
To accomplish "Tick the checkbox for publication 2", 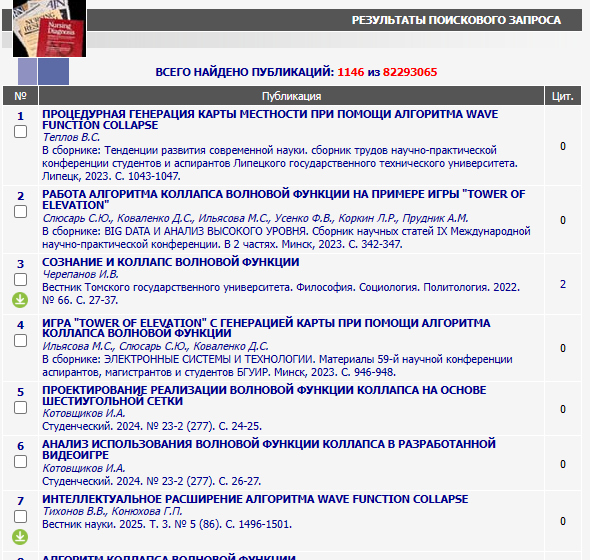I will click(20, 212).
